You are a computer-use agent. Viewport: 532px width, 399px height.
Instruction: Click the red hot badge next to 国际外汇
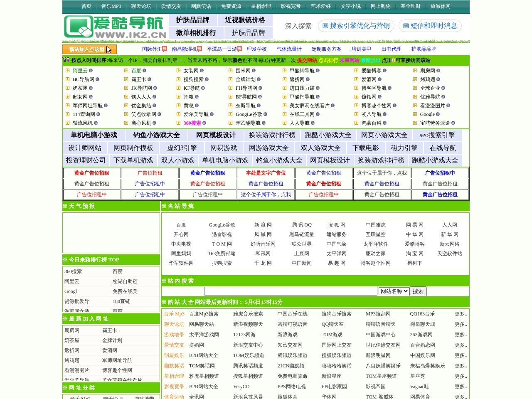(x=165, y=49)
